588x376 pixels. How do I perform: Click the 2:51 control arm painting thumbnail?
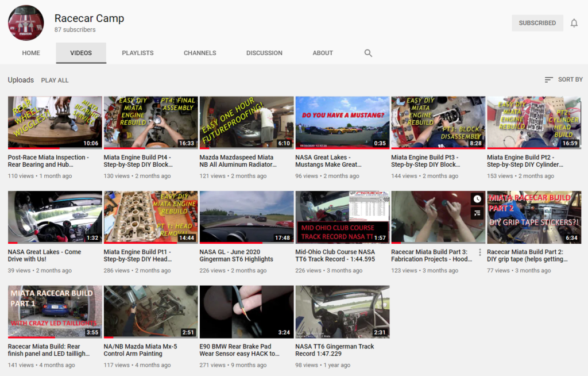tap(151, 312)
